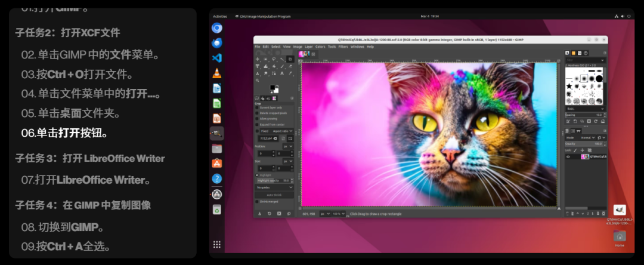This screenshot has width=644, height=265.
Task: Open the 100% zoom dropdown
Action: click(x=339, y=214)
